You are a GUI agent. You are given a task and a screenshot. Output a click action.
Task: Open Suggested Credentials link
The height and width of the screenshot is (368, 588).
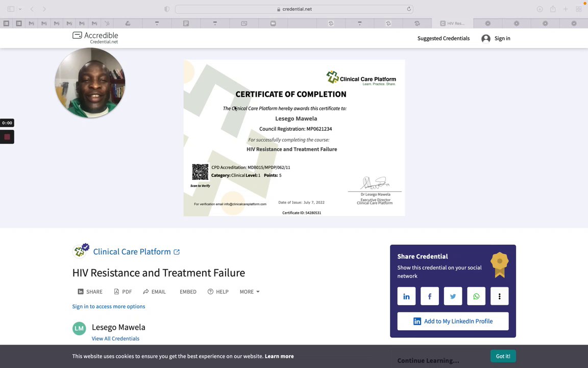443,39
